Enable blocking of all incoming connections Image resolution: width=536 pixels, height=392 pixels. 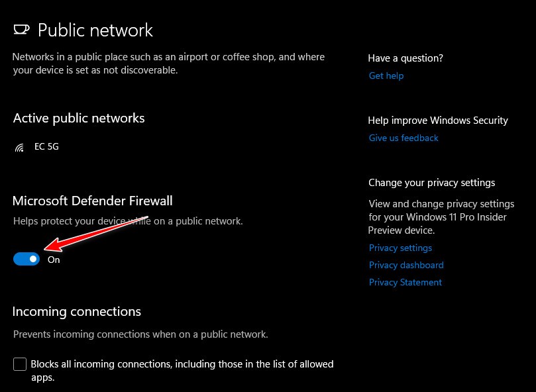pyautogui.click(x=20, y=364)
